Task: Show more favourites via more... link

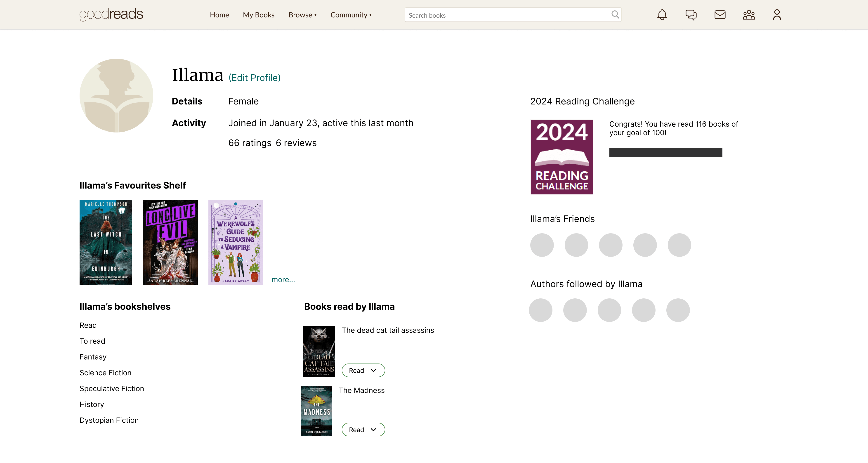Action: click(x=283, y=280)
